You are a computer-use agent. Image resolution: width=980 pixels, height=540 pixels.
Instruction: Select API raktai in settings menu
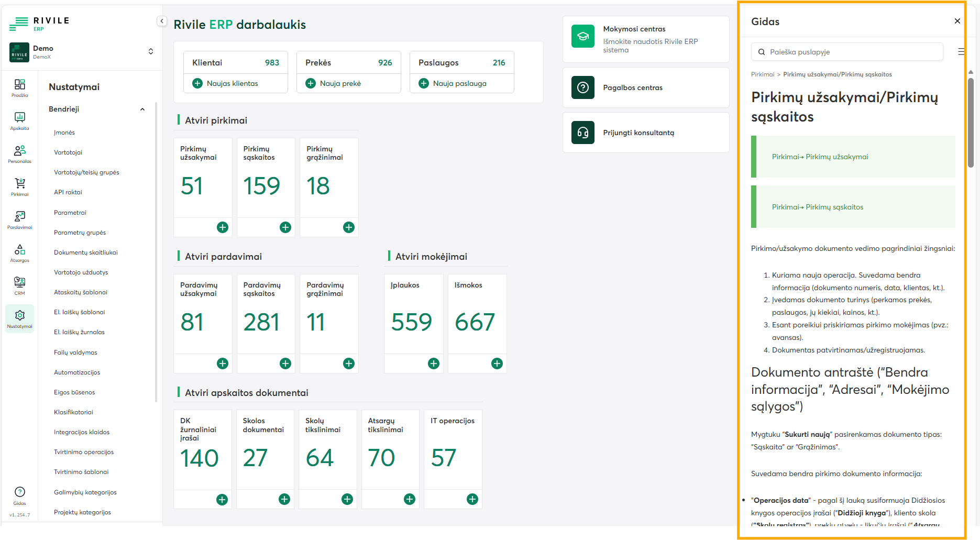tap(68, 192)
